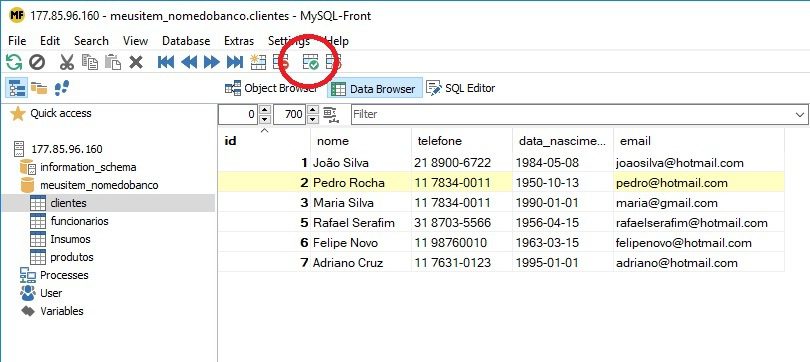Screen dimensions: 810x362
Task: Open the Search menu
Action: 91,41
